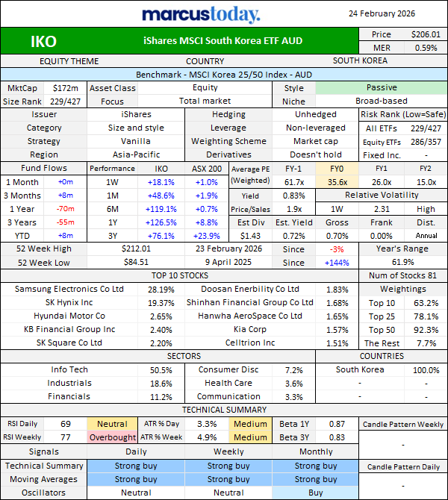448x500 pixels.
Task: Click the Issuer value iShares
Action: (136, 114)
